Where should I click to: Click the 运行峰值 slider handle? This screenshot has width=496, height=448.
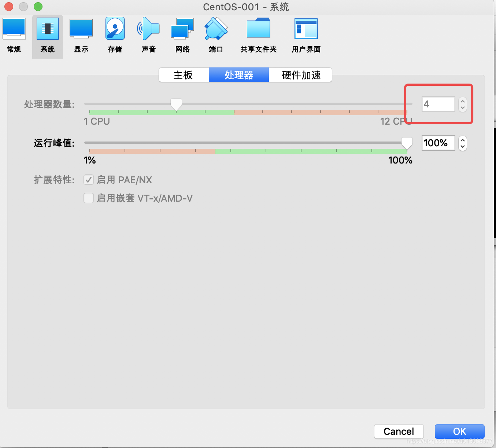(x=407, y=143)
